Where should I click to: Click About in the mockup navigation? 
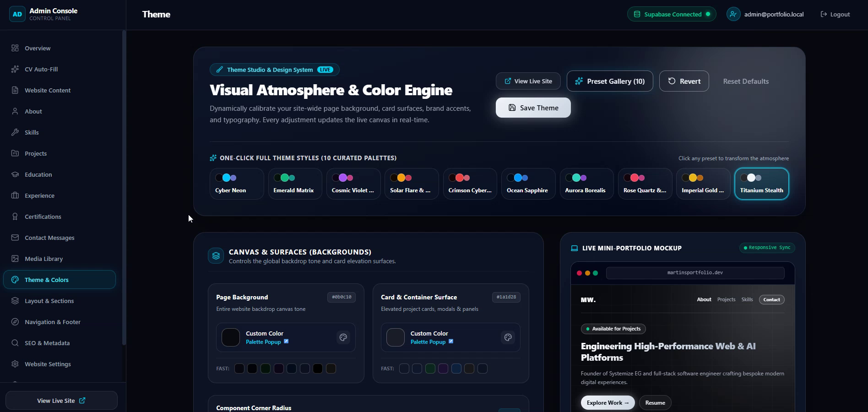click(704, 299)
